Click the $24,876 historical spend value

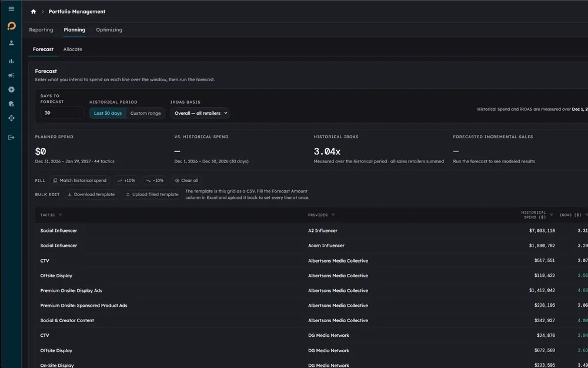click(x=546, y=336)
